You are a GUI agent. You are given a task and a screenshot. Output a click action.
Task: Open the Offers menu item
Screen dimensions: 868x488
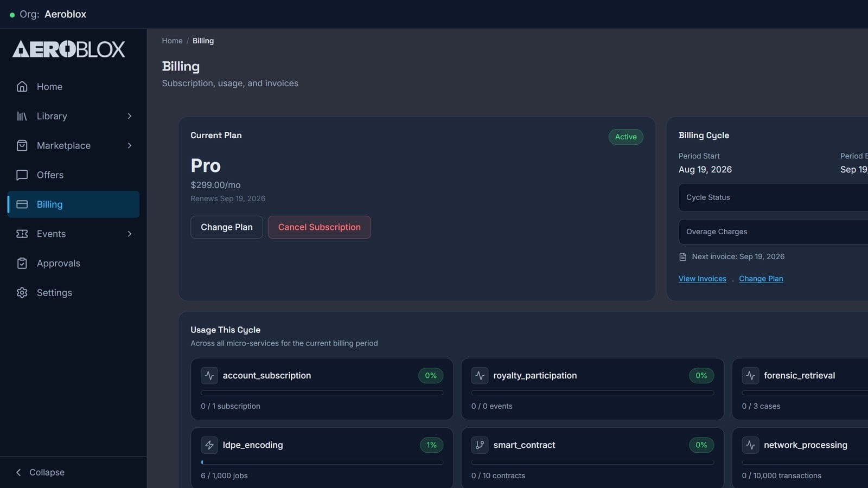click(73, 175)
